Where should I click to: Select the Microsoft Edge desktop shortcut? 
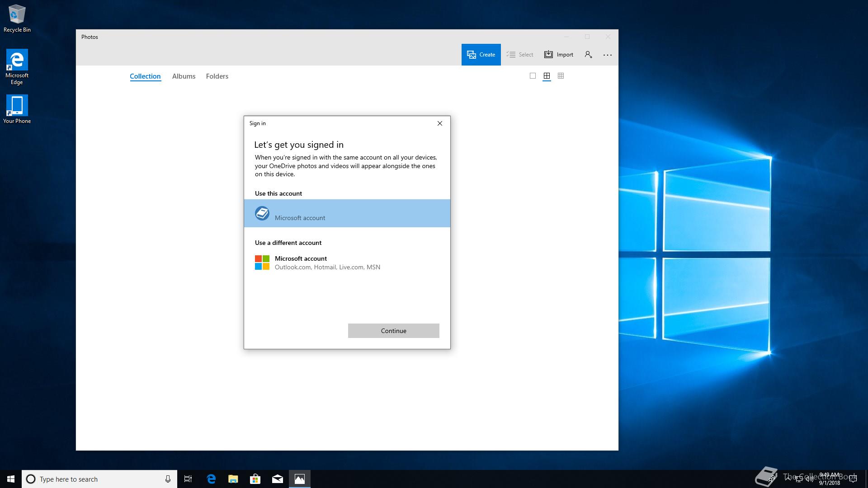[17, 67]
